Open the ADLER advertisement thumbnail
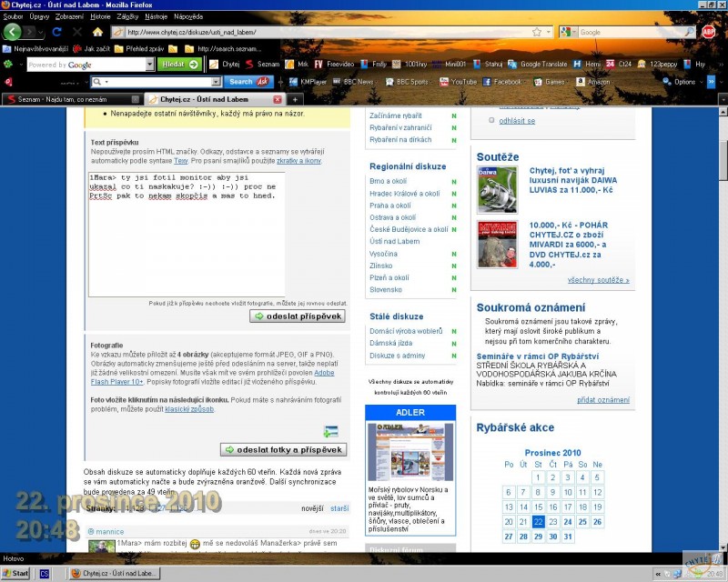Viewport: 728px width, 582px height. (410, 451)
